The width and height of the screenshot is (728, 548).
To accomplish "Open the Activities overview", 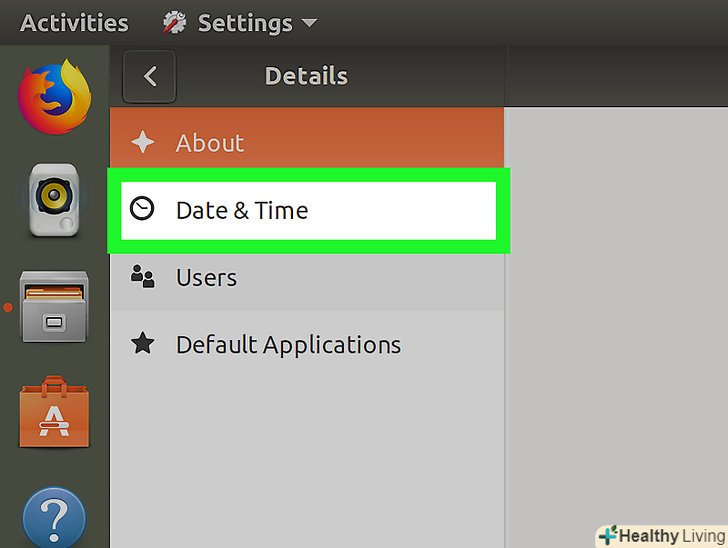I will click(74, 22).
